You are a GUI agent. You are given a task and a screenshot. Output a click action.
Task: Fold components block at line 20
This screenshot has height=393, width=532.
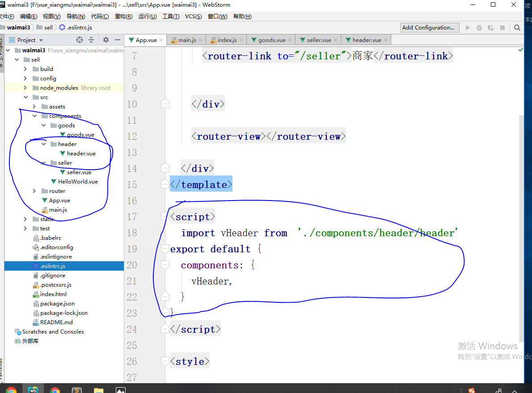click(165, 265)
